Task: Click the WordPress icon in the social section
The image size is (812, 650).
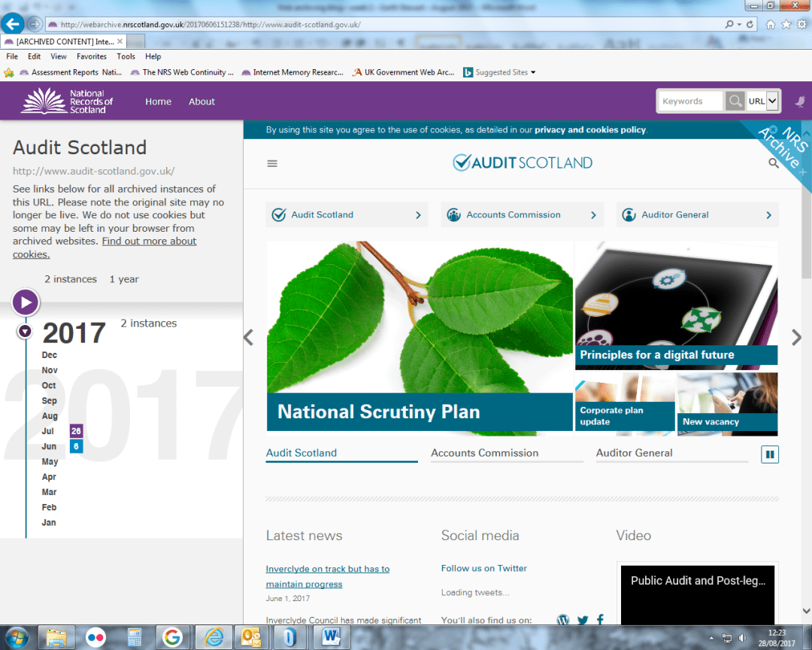Action: (x=562, y=619)
